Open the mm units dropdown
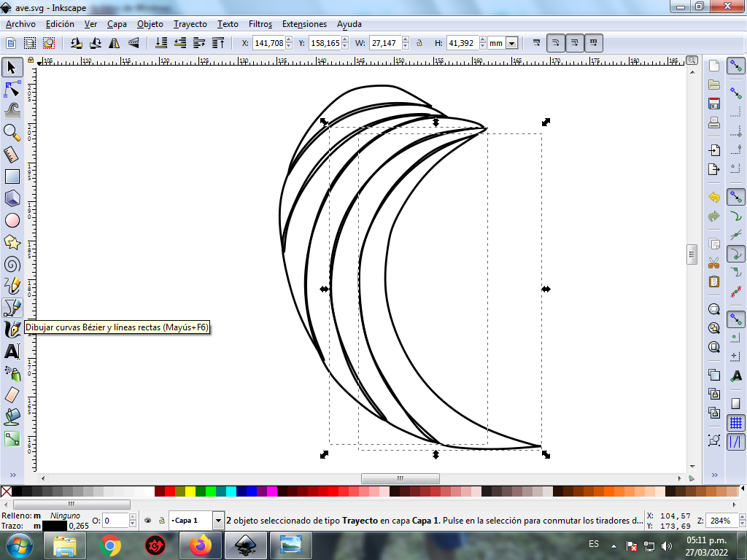The height and width of the screenshot is (560, 747). (x=511, y=43)
